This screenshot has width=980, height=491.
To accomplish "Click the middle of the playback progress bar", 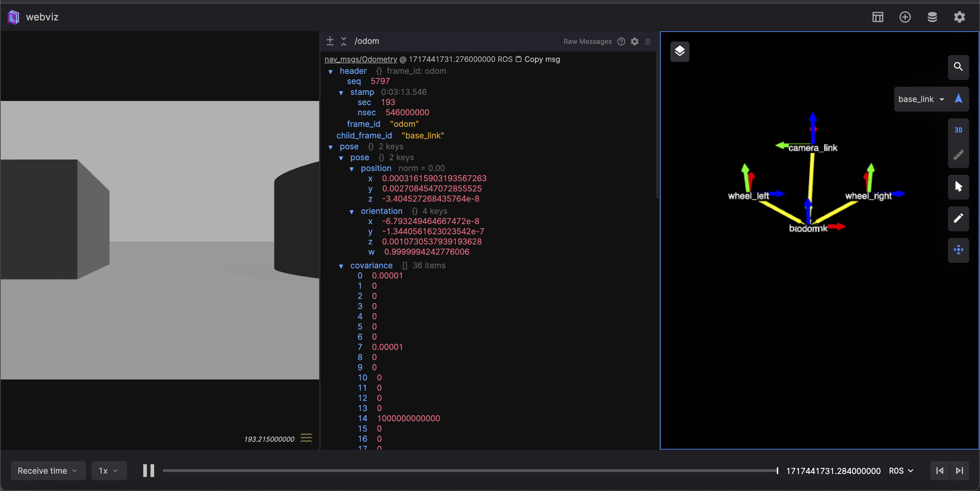I will coord(470,471).
